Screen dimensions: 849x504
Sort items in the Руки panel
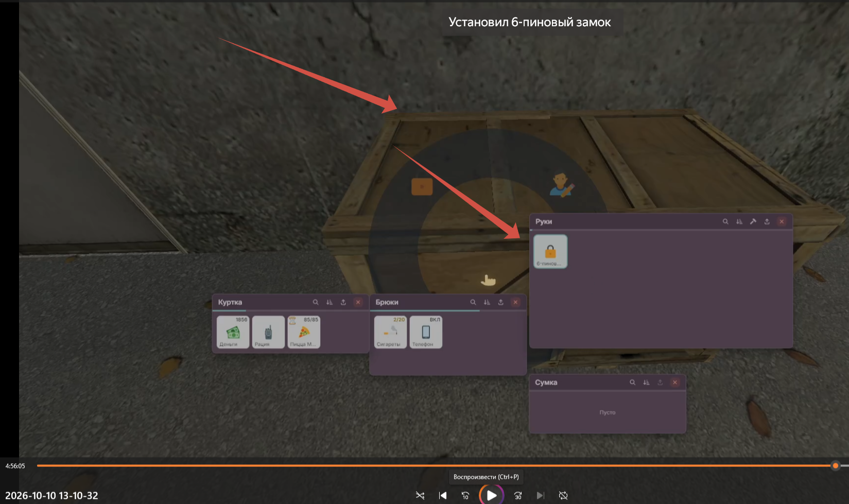(x=739, y=221)
